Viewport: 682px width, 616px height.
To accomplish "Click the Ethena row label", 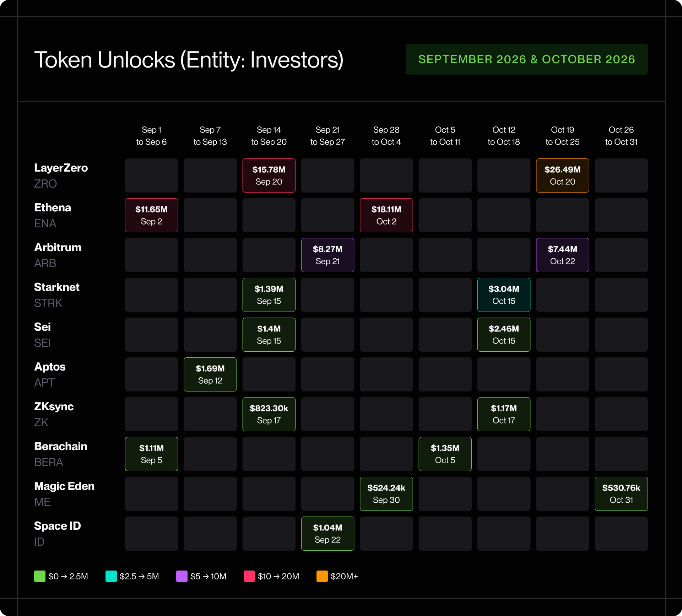I will [x=53, y=207].
